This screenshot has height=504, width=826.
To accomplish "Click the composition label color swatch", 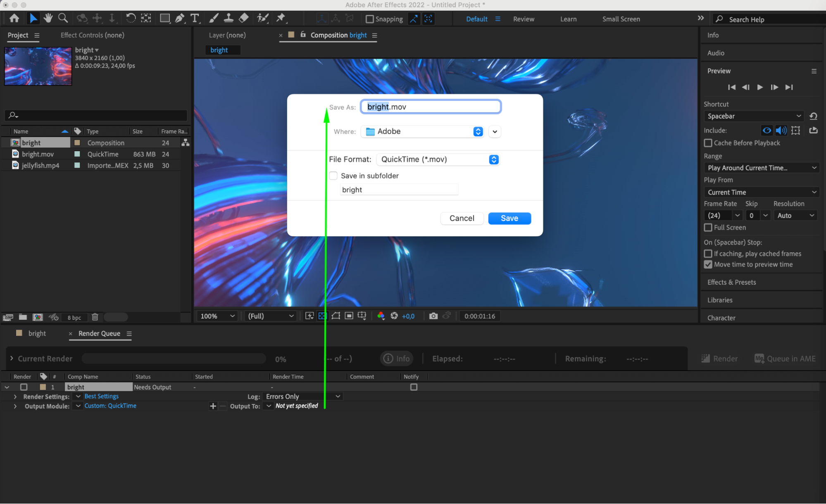I will [77, 143].
